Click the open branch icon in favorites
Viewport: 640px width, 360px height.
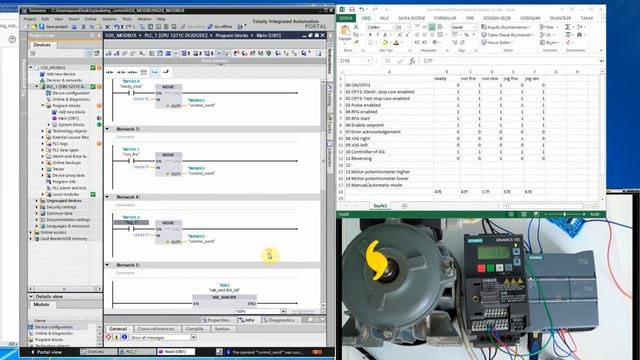(x=155, y=72)
